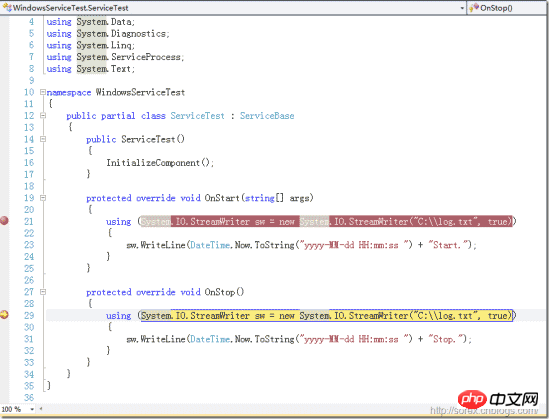
Task: Click line number 36 in the margin
Action: [29, 397]
